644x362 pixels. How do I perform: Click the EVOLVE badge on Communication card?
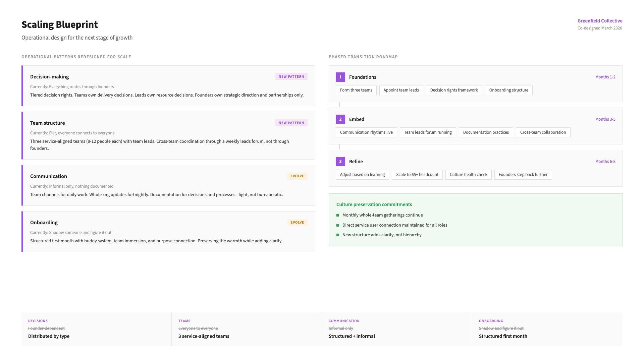coord(297,176)
